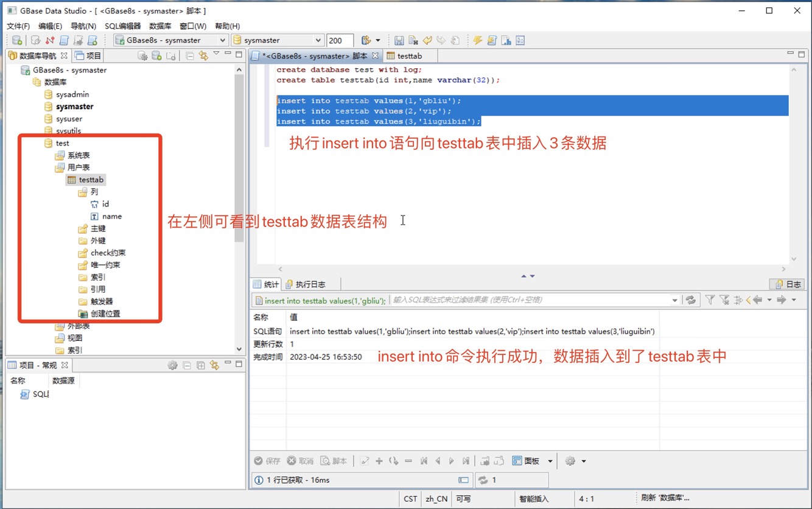Click the remove filter icon in results panel
The height and width of the screenshot is (509, 812).
(724, 300)
